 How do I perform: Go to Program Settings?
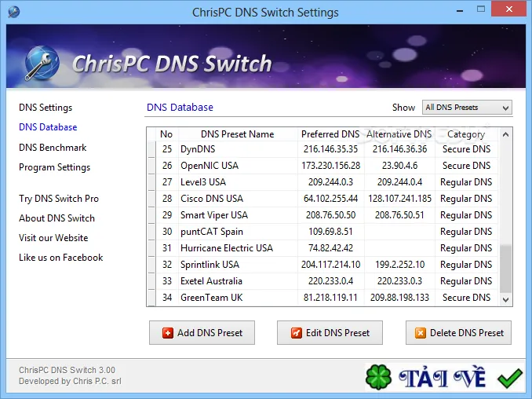[x=55, y=167]
